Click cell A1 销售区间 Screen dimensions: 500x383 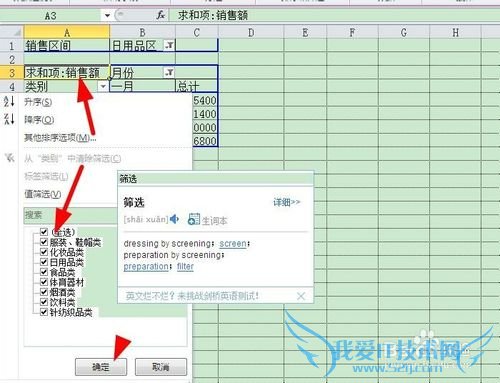coord(67,45)
